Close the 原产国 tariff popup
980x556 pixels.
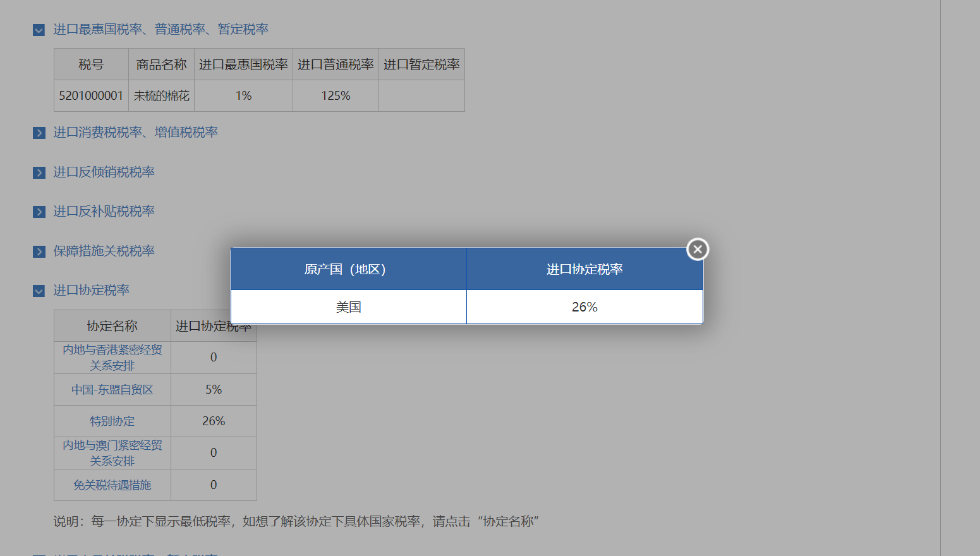[698, 250]
